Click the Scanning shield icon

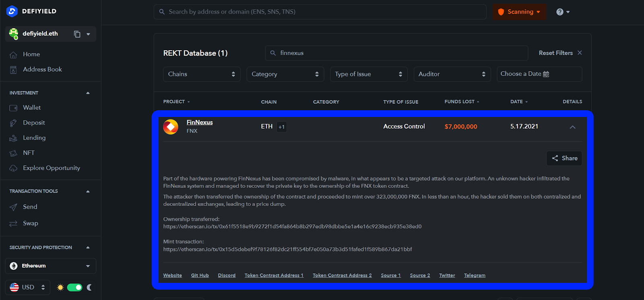(501, 12)
